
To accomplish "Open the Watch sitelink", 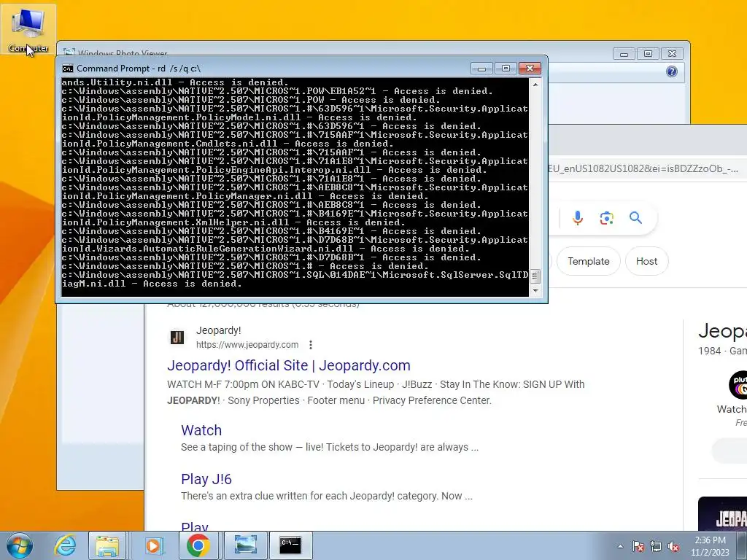I will 201,430.
